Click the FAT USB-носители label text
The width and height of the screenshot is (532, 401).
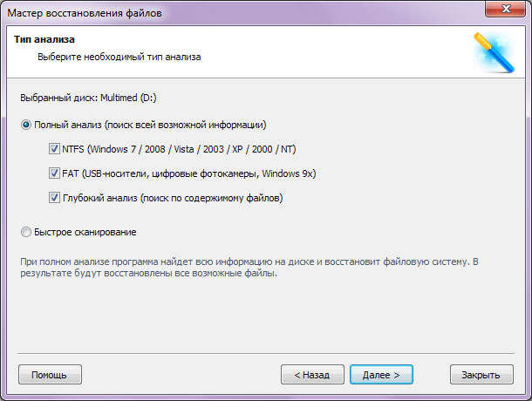click(189, 173)
